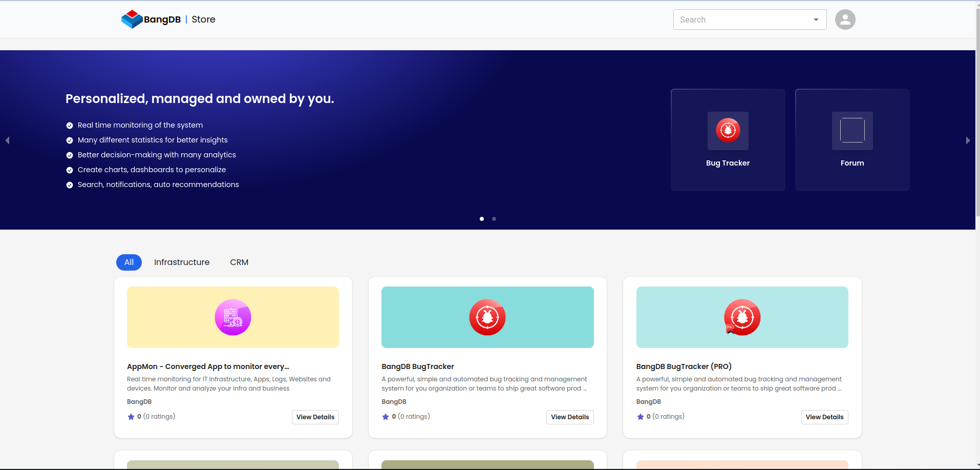Click the BugTracker (PRO) rating star icon
The height and width of the screenshot is (470, 980).
coord(640,417)
